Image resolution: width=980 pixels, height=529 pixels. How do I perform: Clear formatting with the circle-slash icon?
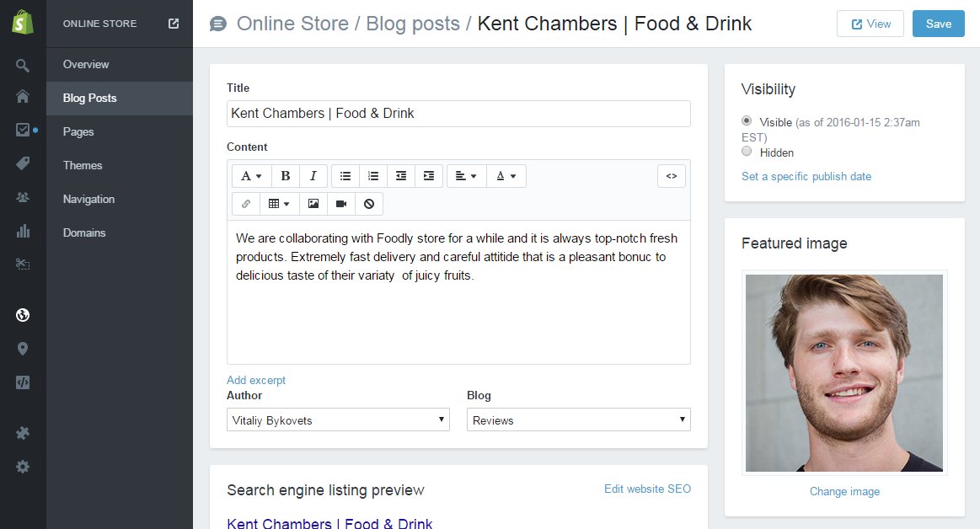click(x=369, y=204)
